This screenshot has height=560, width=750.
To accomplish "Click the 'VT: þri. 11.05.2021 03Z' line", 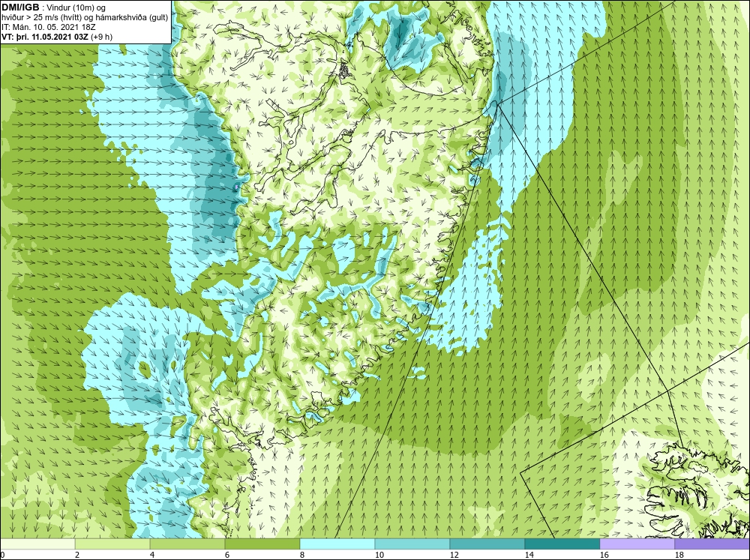I will (x=44, y=36).
